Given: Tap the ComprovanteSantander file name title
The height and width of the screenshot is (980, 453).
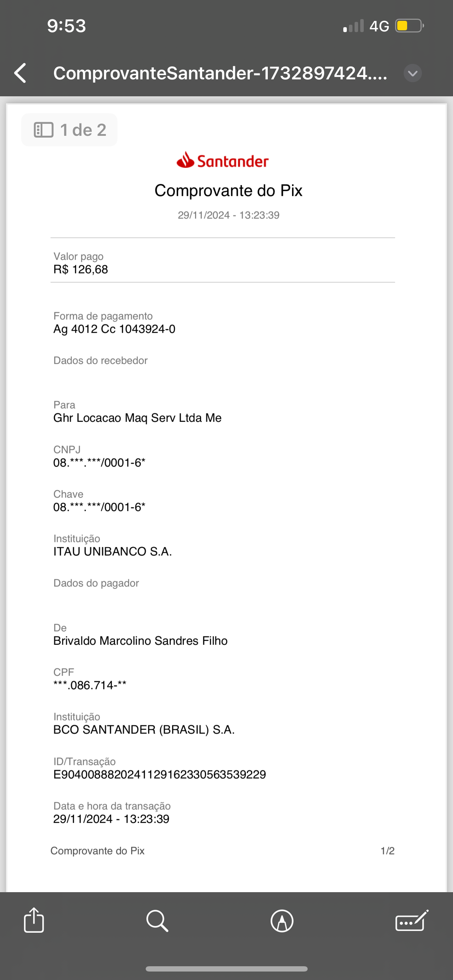Looking at the screenshot, I should coord(220,73).
